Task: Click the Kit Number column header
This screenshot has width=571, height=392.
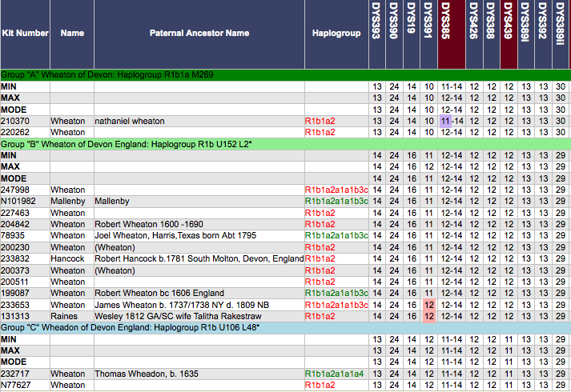Action: (25, 34)
